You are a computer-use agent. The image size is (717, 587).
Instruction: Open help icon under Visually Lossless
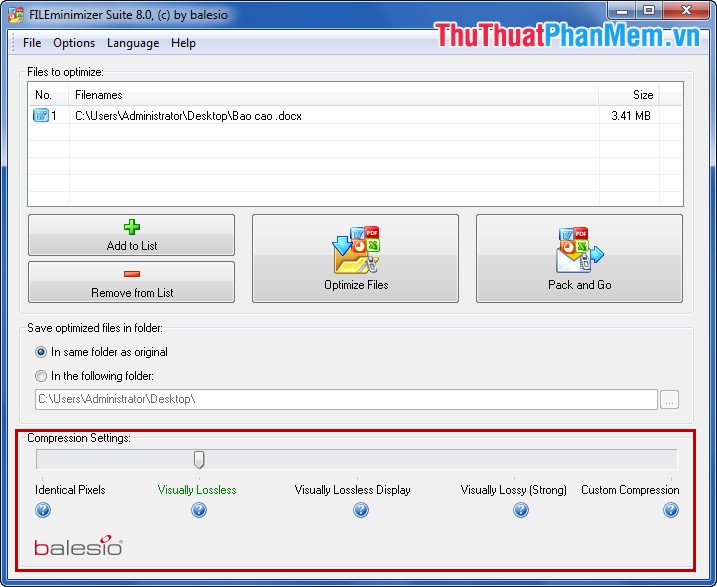[199, 510]
